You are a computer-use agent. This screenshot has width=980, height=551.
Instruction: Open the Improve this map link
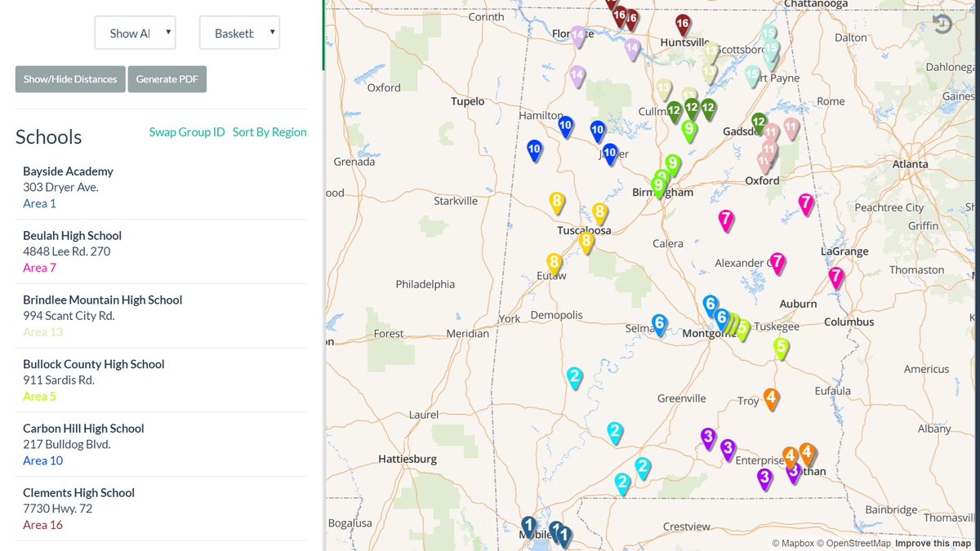933,543
